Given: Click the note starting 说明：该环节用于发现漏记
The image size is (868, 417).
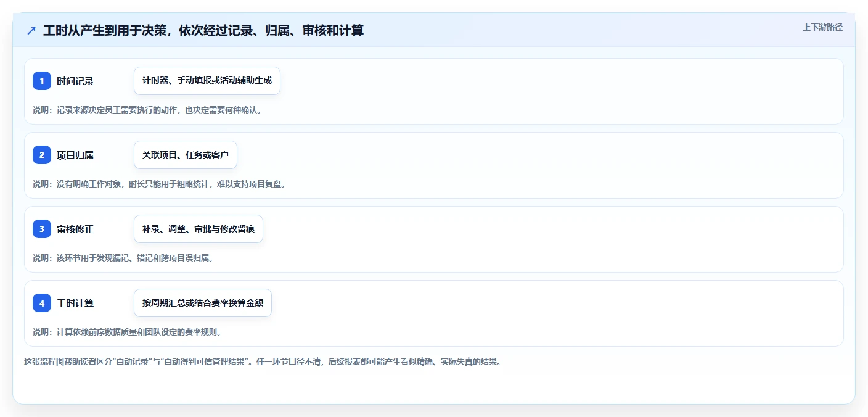Looking at the screenshot, I should point(123,258).
